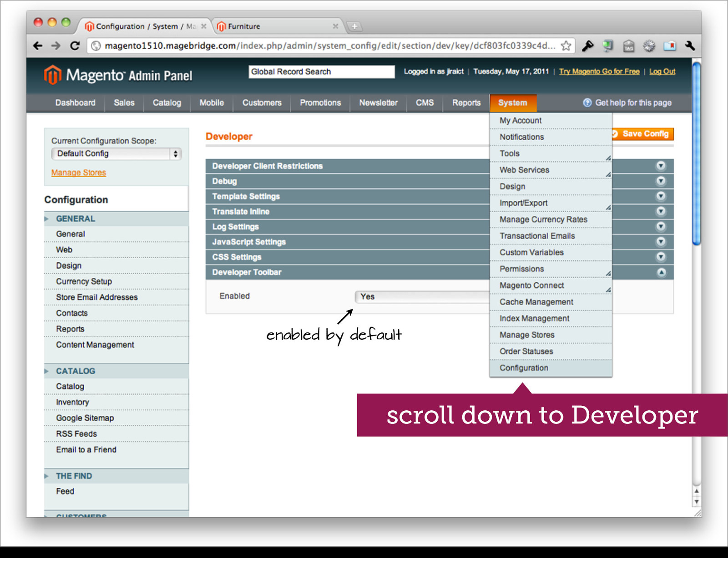Collapse the GENERAL sidebar group

tap(46, 219)
